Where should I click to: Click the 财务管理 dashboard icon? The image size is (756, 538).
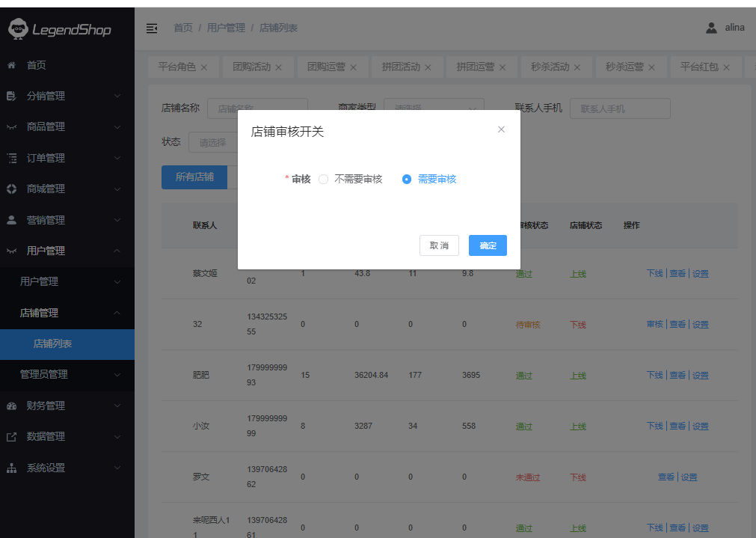click(12, 406)
